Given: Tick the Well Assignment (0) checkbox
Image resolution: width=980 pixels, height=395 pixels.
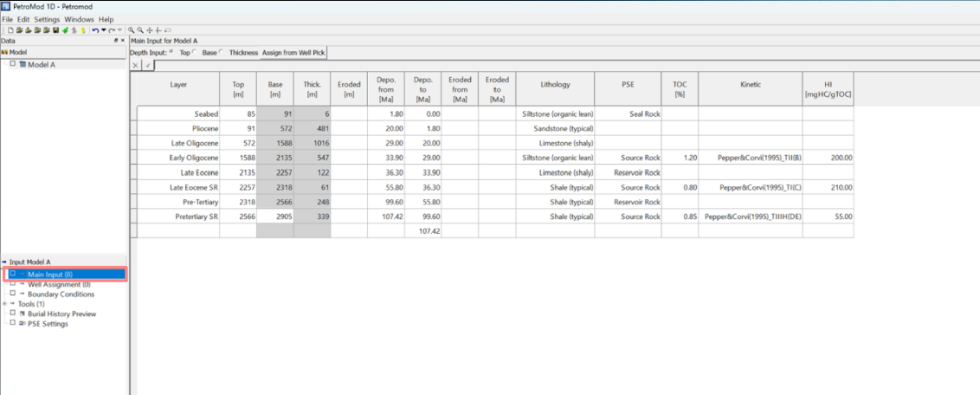Looking at the screenshot, I should point(12,284).
